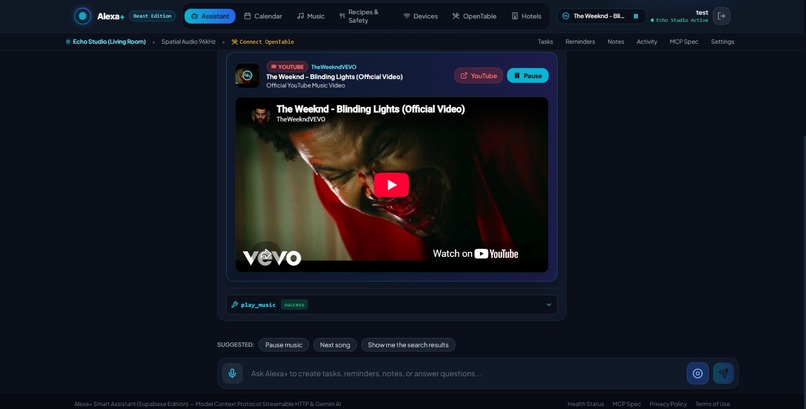Click the Weeknd channel avatar in video

tap(261, 114)
